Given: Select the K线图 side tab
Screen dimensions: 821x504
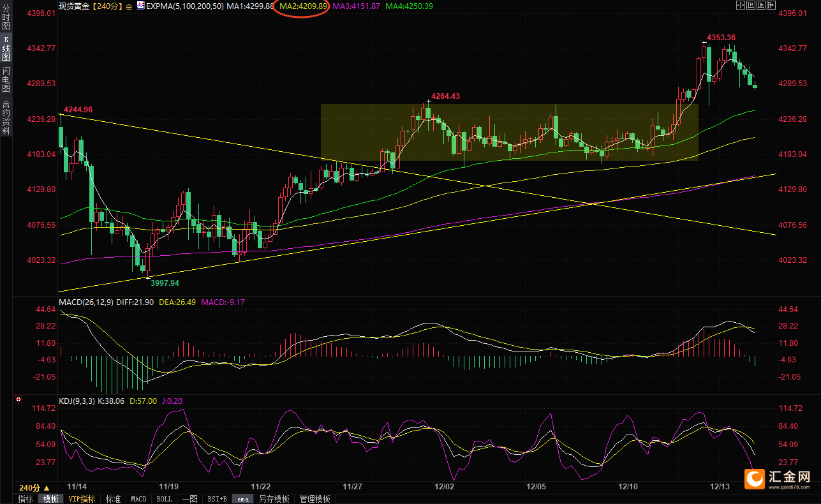Looking at the screenshot, I should (x=6, y=48).
